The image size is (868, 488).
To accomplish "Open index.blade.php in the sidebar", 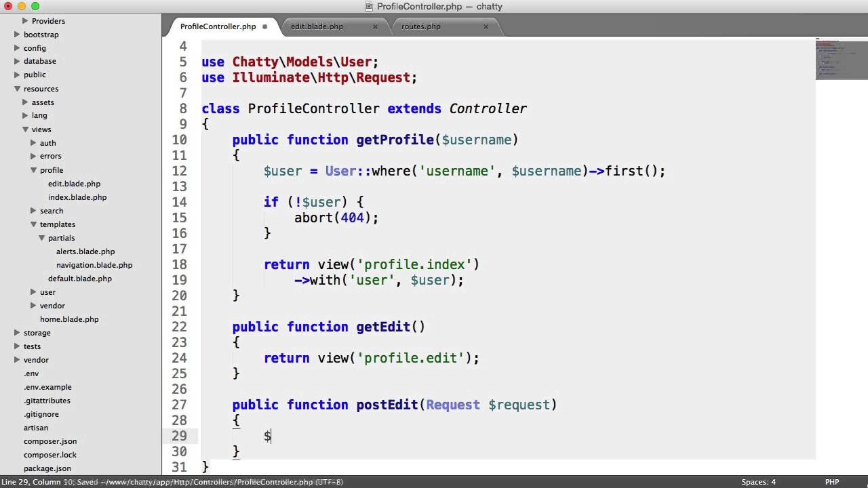I will [77, 197].
